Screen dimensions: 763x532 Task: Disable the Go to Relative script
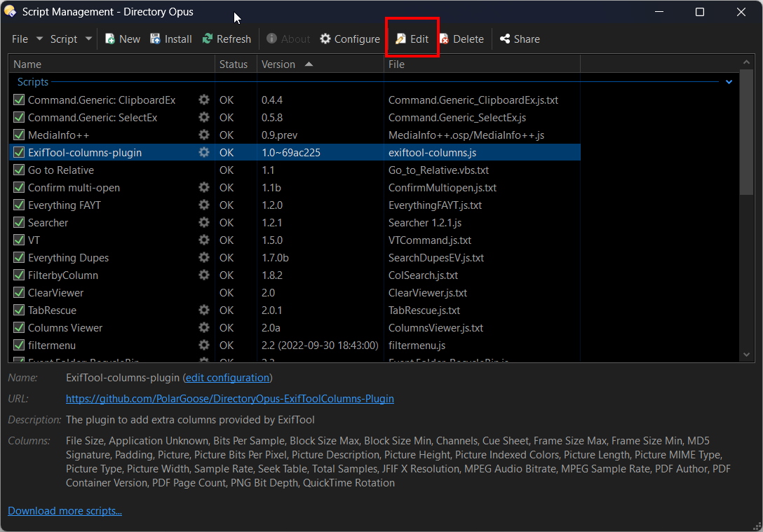pos(19,170)
